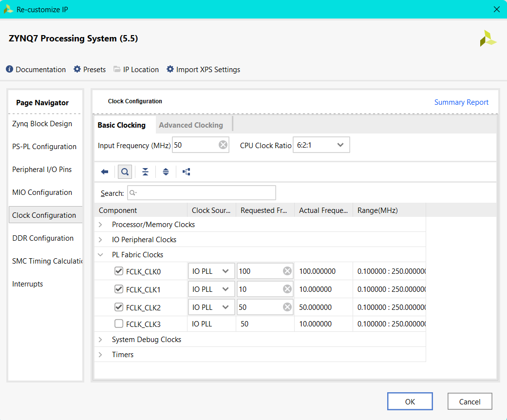Click the back arrow toolbar icon
Screen dimensions: 507x420
pos(104,172)
